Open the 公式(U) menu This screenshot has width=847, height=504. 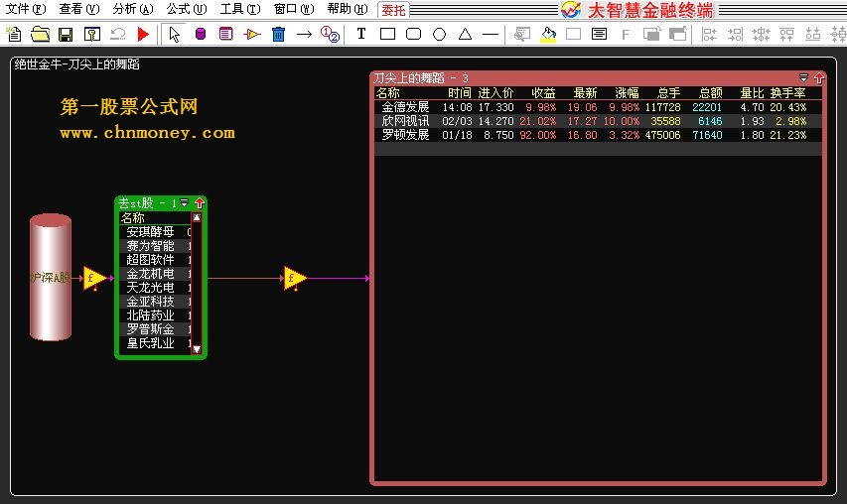click(187, 9)
